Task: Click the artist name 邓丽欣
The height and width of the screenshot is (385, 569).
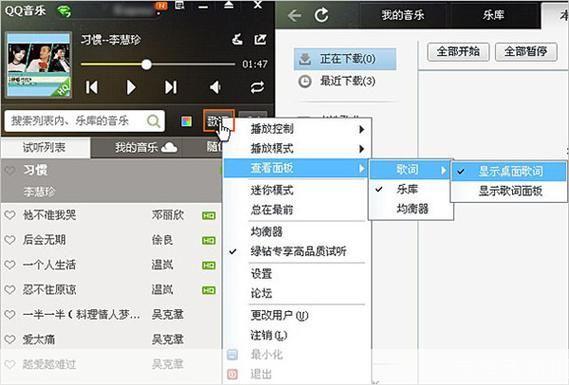Action: click(x=168, y=215)
